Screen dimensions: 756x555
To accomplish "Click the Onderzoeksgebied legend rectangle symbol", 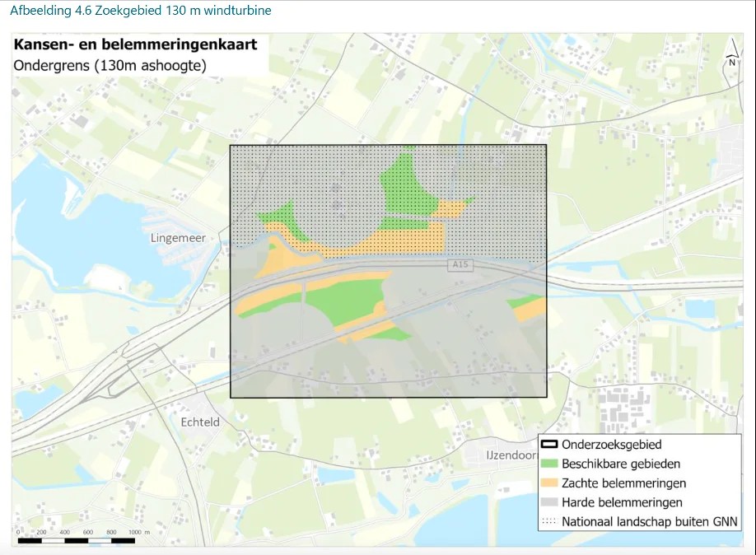I will 549,445.
